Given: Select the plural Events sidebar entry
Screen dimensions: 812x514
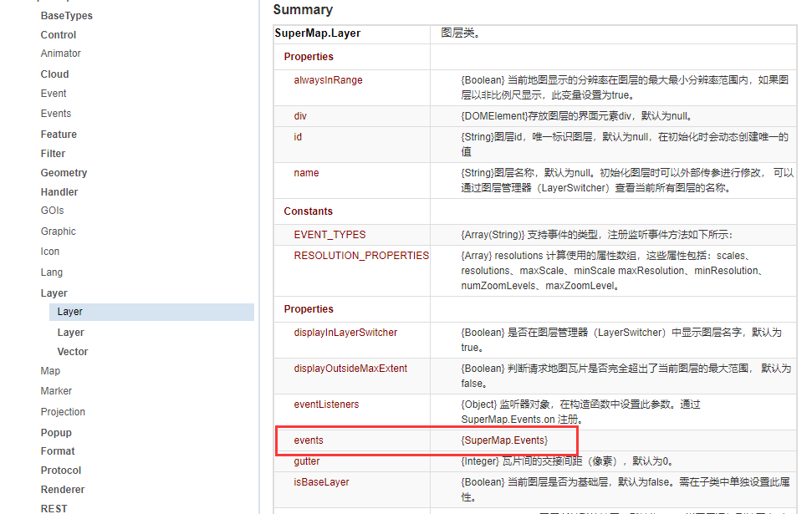Looking at the screenshot, I should point(56,114).
